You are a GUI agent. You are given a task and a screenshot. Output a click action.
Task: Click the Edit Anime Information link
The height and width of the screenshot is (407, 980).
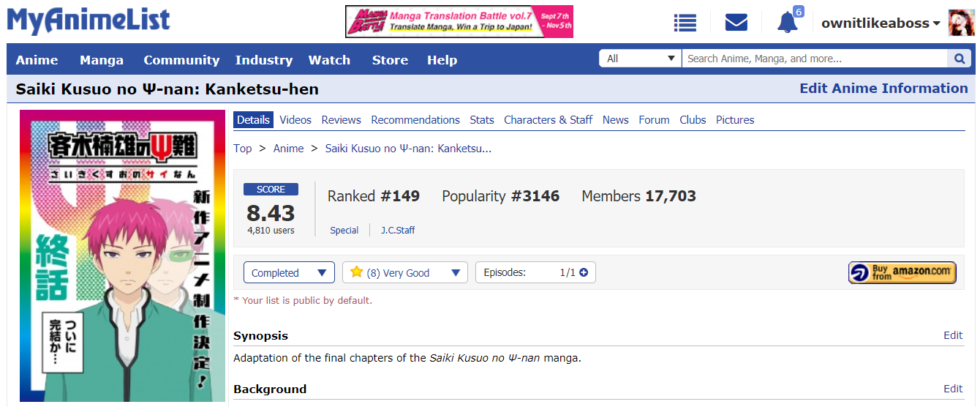tap(883, 88)
